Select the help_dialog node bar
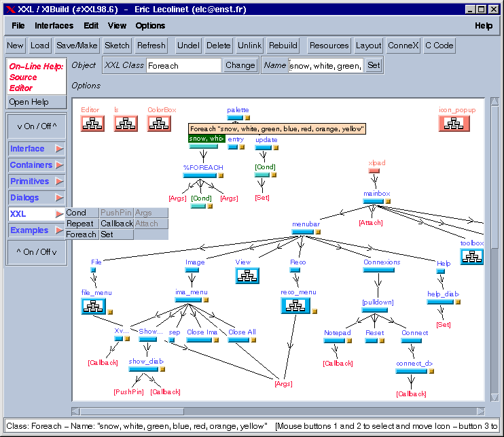 click(440, 302)
